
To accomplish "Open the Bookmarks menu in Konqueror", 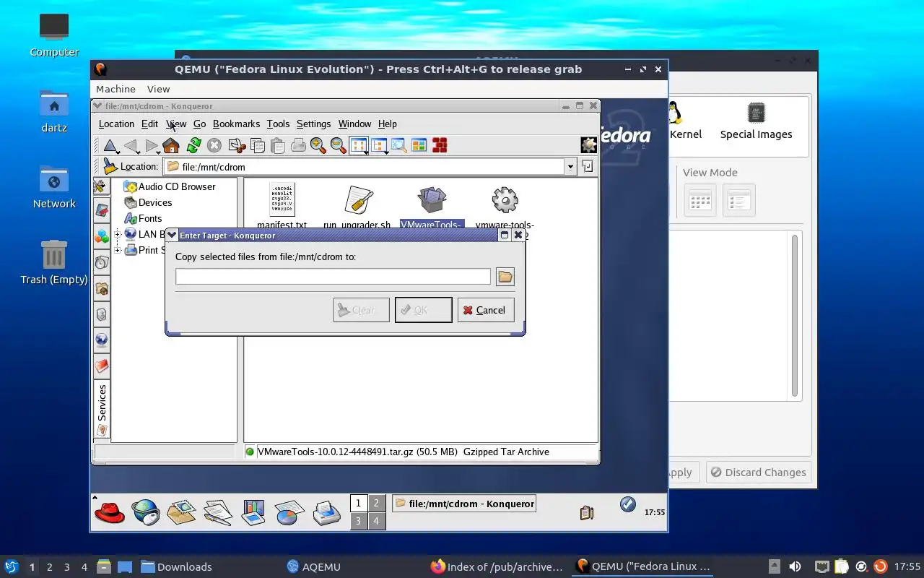I will pyautogui.click(x=236, y=124).
